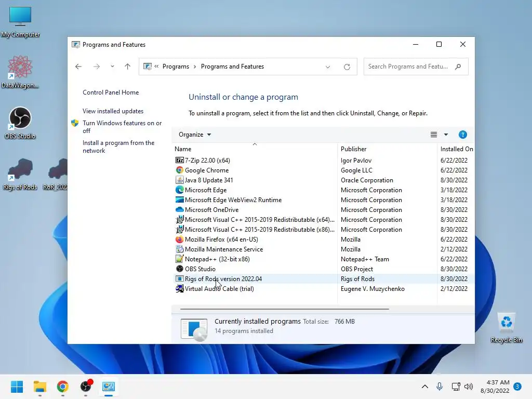This screenshot has height=399, width=532.
Task: Click the horizontal scrollbar of program list
Action: pos(284,309)
